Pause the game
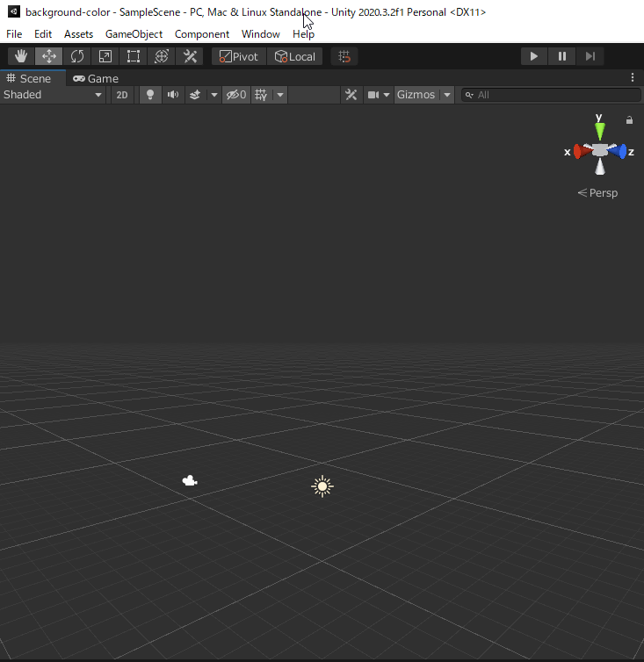644x662 pixels. coord(562,56)
